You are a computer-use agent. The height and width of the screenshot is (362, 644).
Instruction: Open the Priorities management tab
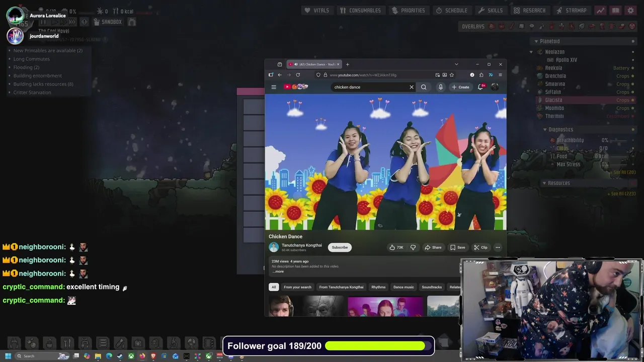pyautogui.click(x=408, y=10)
